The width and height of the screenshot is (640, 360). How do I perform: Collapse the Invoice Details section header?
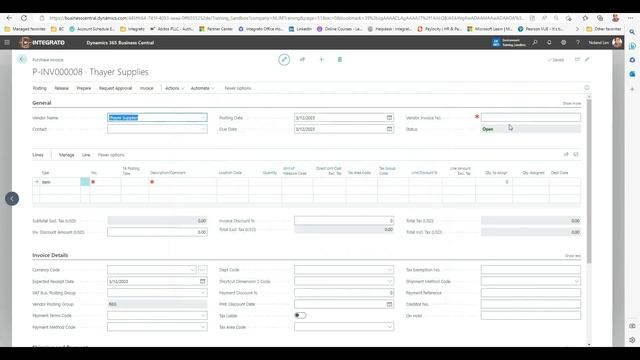[50, 255]
